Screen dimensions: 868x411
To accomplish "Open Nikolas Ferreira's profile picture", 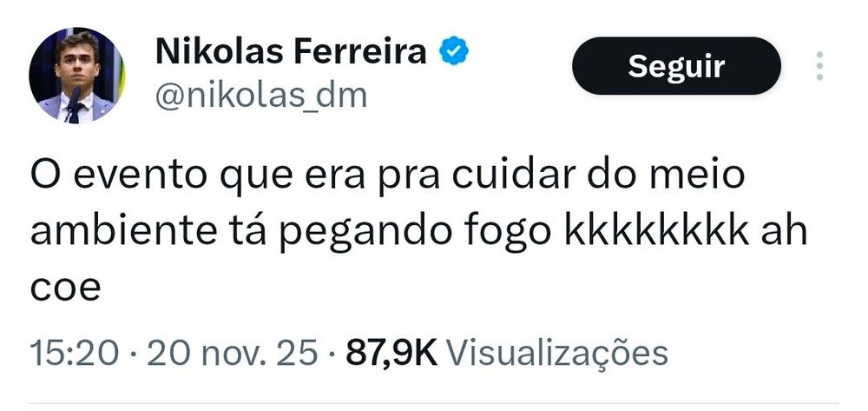I will point(77,76).
